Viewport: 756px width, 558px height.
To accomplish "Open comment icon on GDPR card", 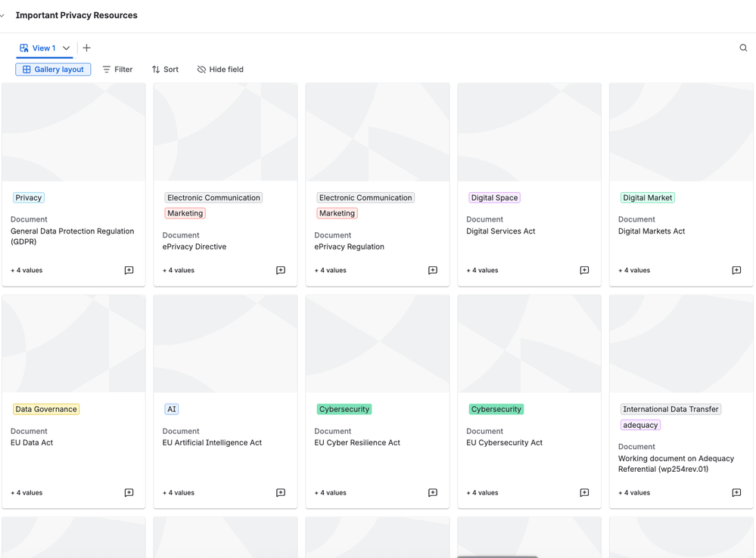I will point(129,271).
